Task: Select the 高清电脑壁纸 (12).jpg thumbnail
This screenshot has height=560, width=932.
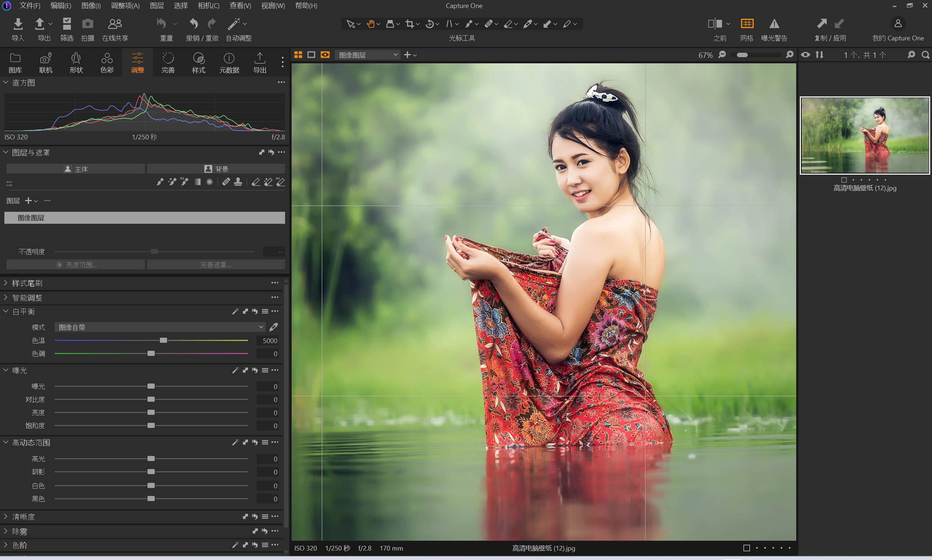Action: 864,135
